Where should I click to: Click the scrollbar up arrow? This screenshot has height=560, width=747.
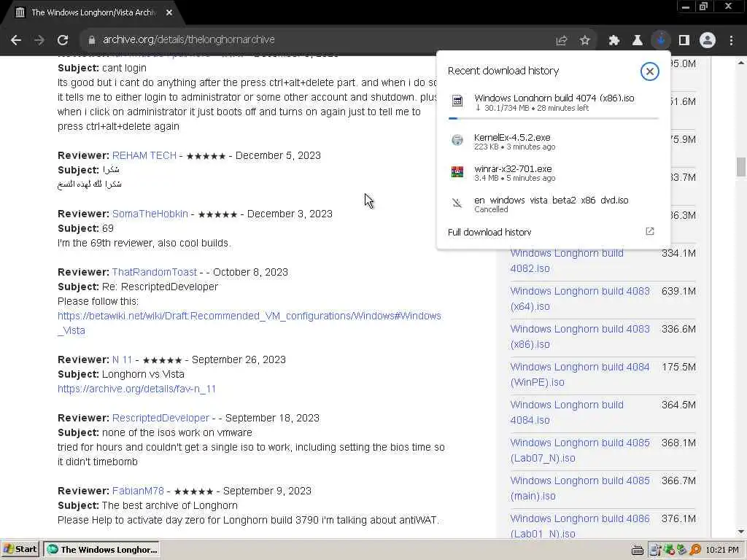click(741, 63)
